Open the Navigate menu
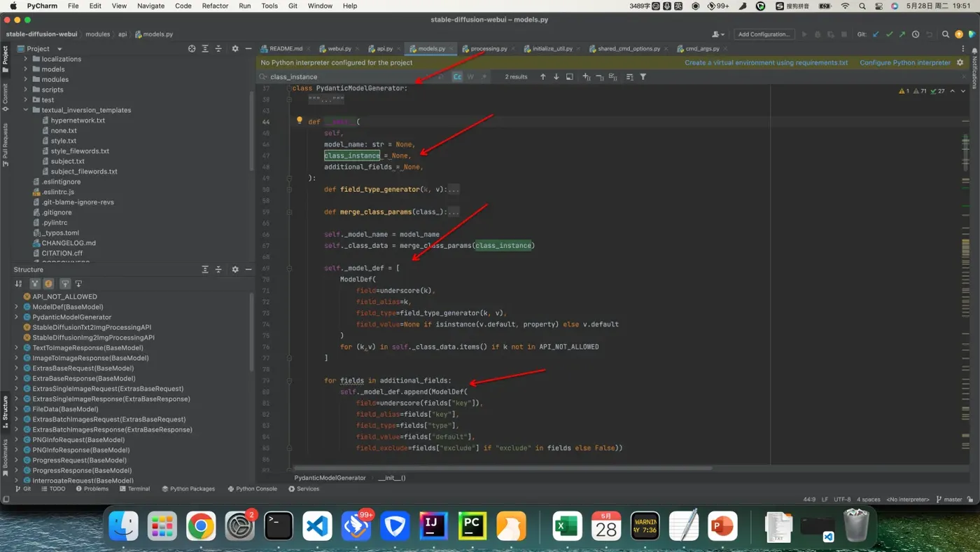Viewport: 980px width, 552px height. point(150,6)
